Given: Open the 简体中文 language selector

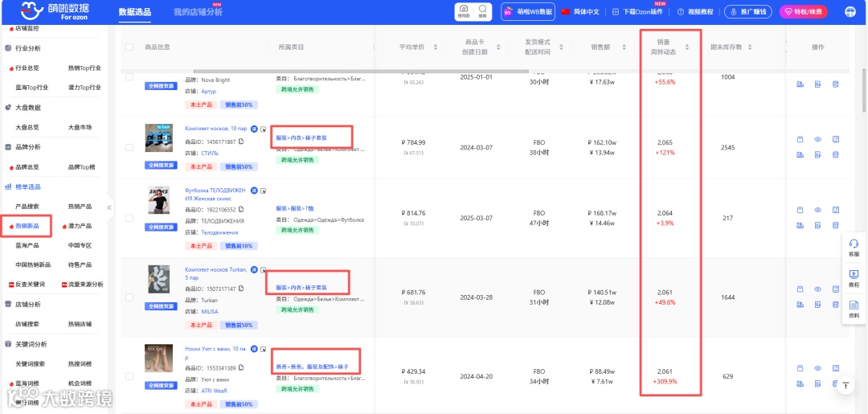Looking at the screenshot, I should 580,11.
